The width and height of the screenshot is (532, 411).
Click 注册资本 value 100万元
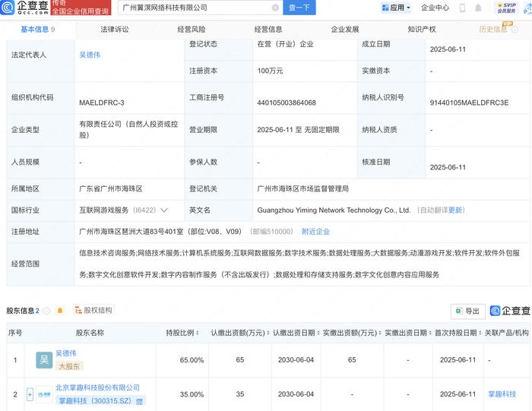[270, 71]
